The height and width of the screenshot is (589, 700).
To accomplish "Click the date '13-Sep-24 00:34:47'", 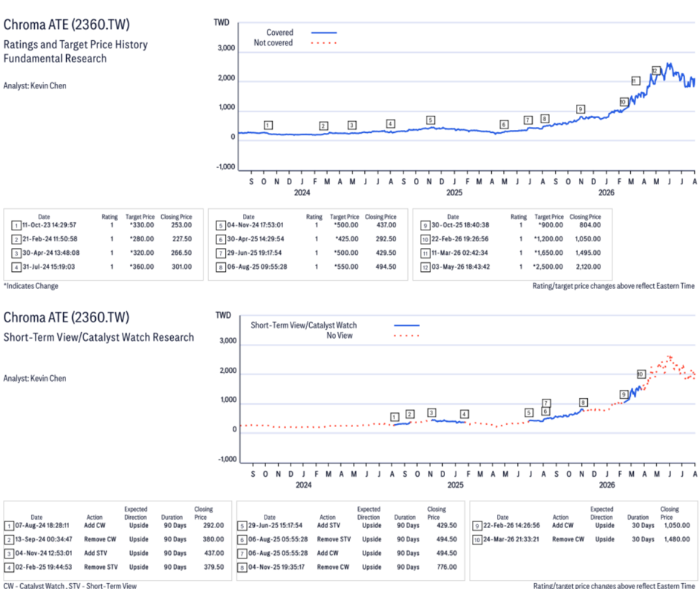I will click(44, 539).
